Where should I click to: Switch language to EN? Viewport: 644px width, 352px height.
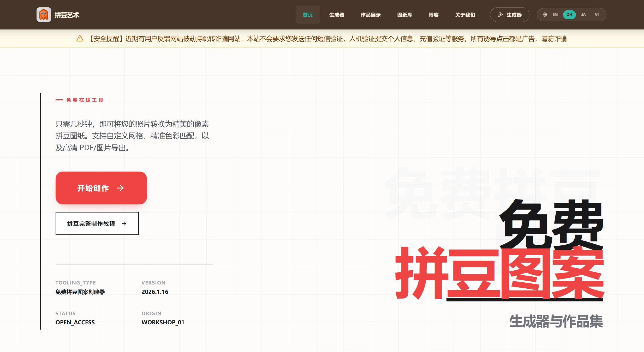555,14
